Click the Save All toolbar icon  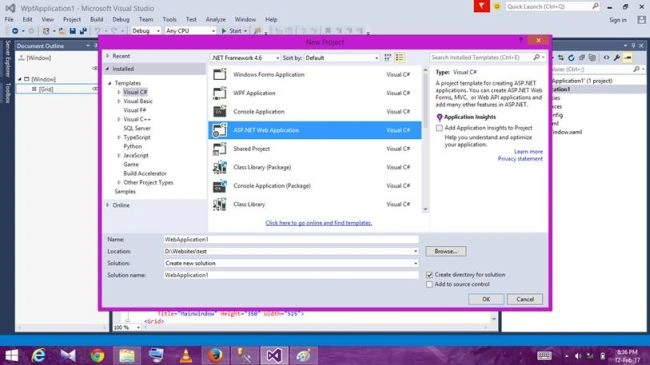83,31
